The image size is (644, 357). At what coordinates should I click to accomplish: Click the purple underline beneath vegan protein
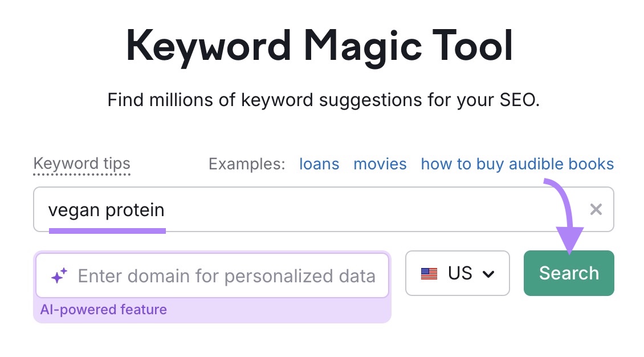108,229
